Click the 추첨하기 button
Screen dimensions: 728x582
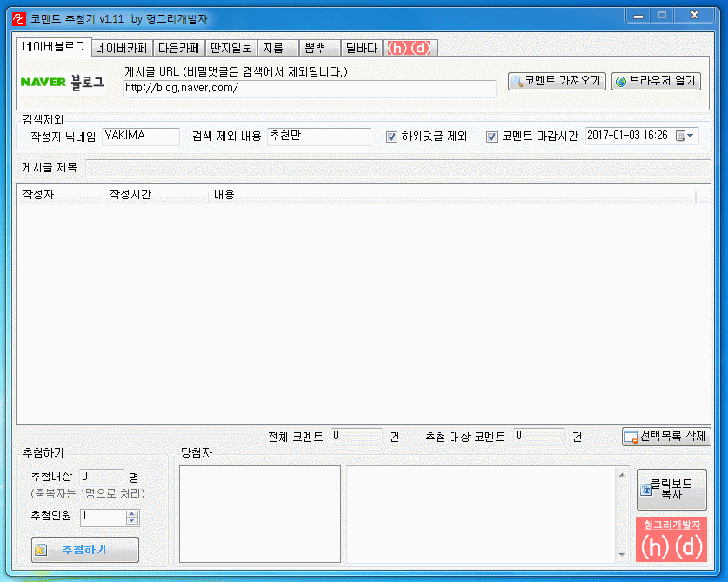pyautogui.click(x=84, y=549)
